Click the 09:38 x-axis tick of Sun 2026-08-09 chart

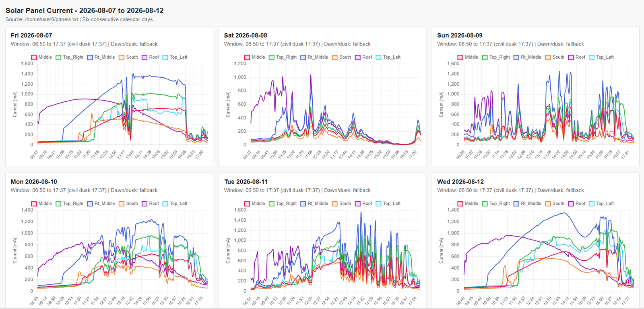(460, 155)
